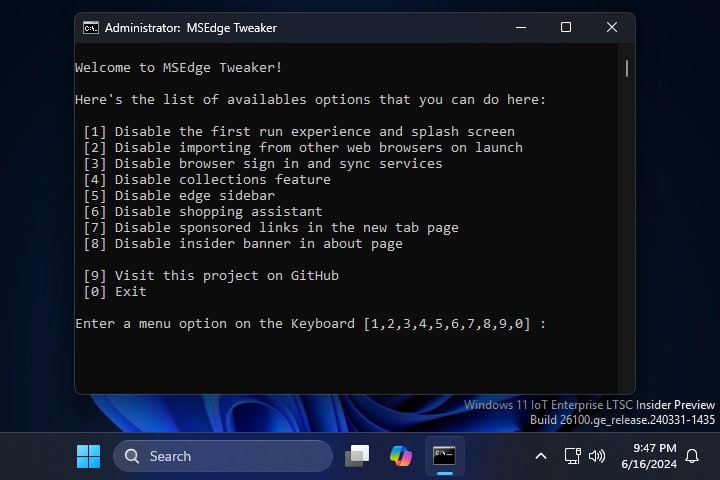The height and width of the screenshot is (480, 720).
Task: Click the 'Enter a menu option' prompt line
Action: pyautogui.click(x=310, y=324)
